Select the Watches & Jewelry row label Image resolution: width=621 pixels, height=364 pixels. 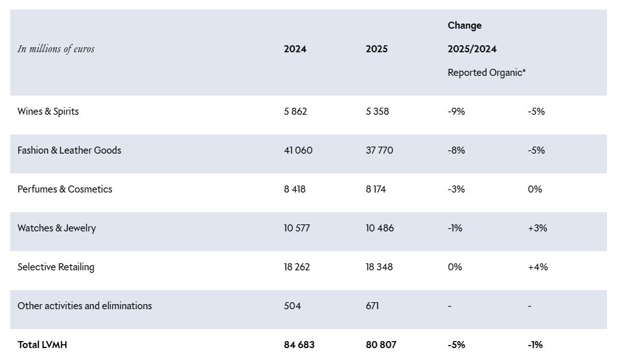coord(57,228)
